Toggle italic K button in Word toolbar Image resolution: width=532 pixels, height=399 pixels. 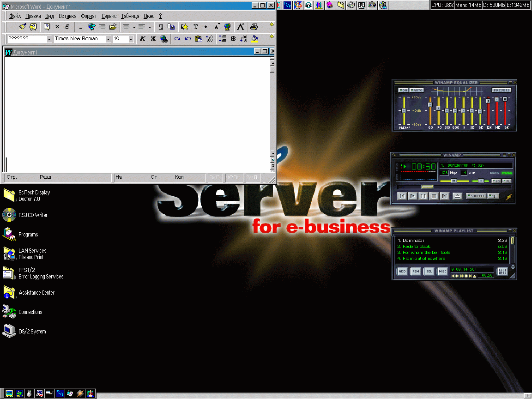coord(143,39)
